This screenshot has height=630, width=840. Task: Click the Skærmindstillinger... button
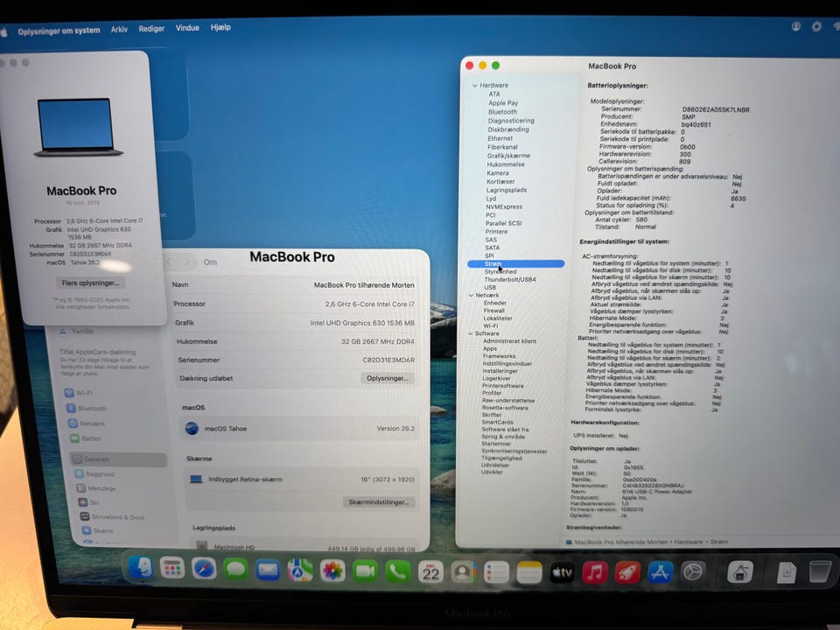click(379, 502)
